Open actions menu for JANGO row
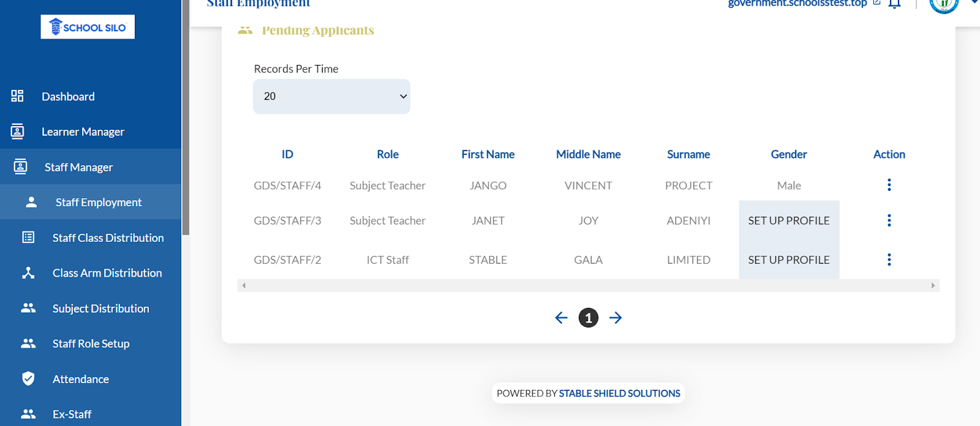 coord(889,185)
